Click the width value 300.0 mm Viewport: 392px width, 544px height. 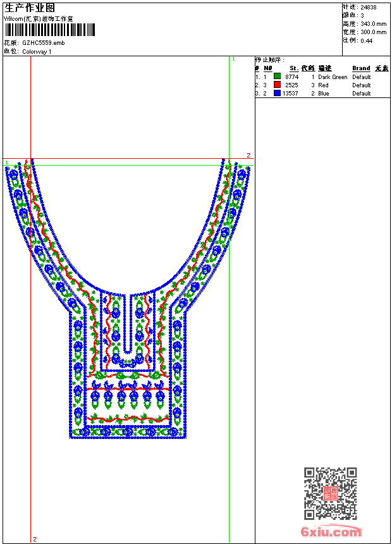373,32
